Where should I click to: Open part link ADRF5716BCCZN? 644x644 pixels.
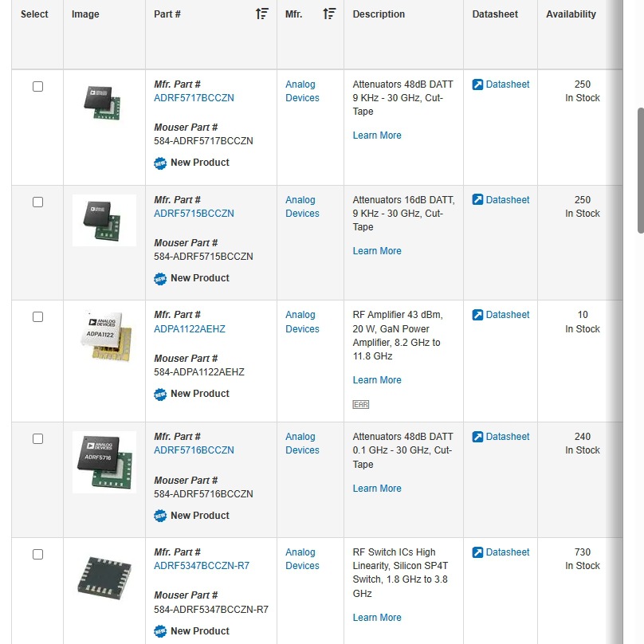[194, 450]
